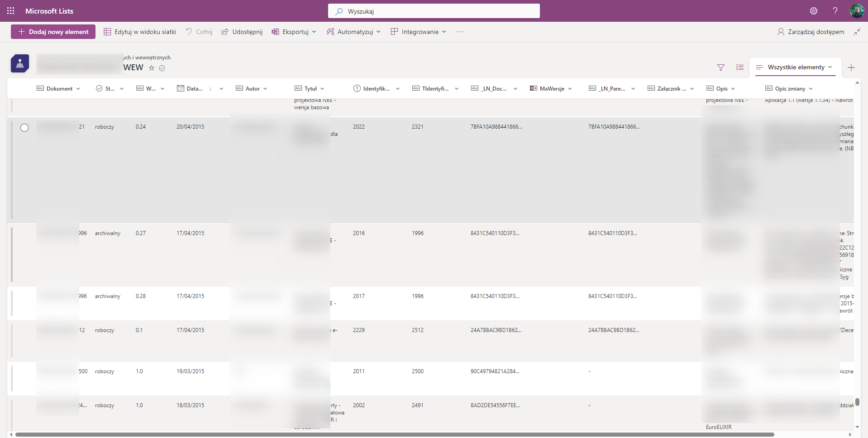Screen dimensions: 868x438
Task: Click your profile avatar
Action: pyautogui.click(x=858, y=11)
